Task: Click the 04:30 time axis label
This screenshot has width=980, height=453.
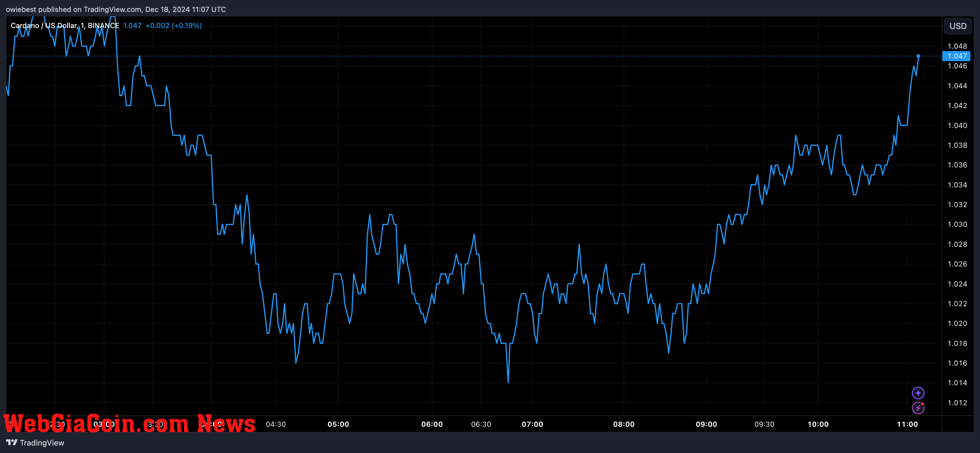Action: 276,424
